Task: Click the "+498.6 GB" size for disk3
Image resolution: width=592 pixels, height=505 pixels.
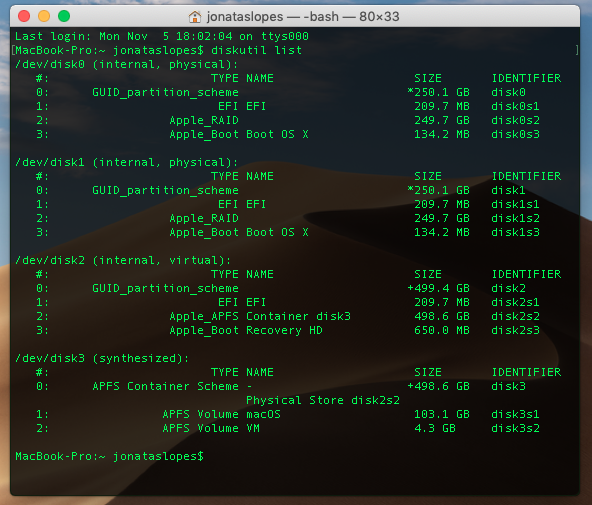Action: click(438, 386)
